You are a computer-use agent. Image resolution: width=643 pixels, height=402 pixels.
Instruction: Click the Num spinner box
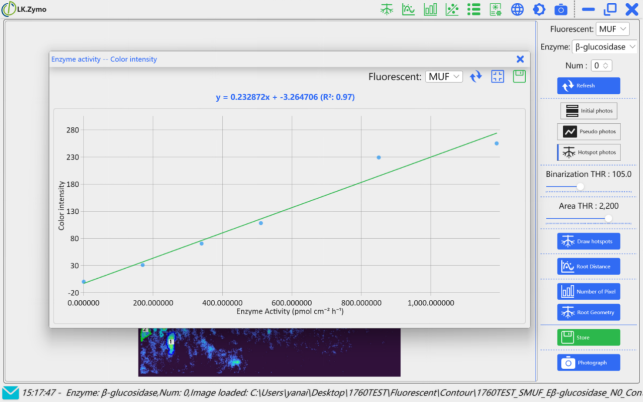601,65
